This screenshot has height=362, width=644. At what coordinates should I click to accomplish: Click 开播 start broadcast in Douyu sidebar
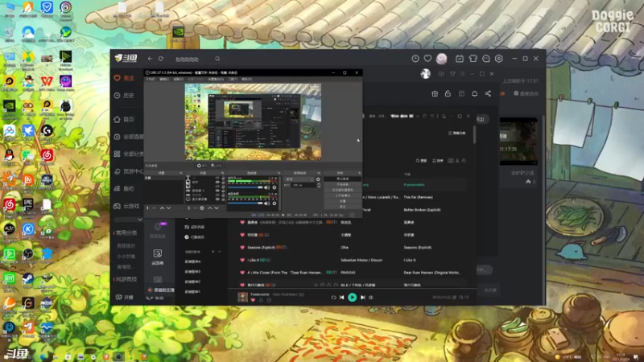(x=124, y=297)
